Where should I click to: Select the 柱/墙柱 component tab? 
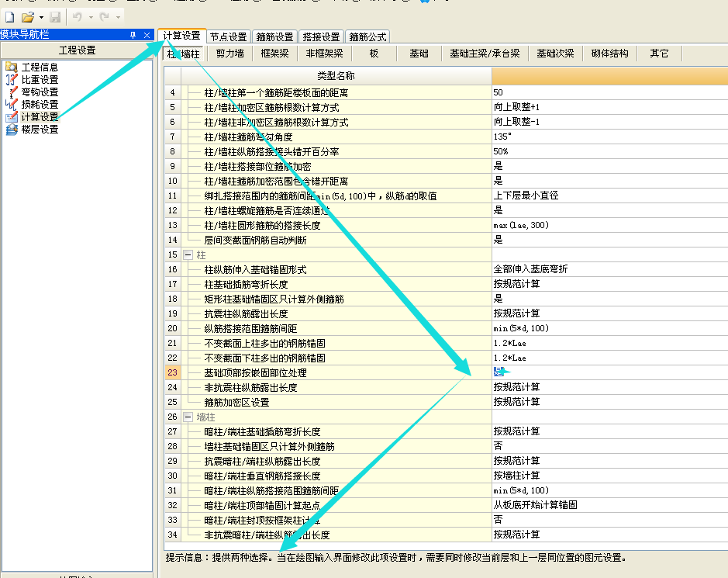[184, 54]
